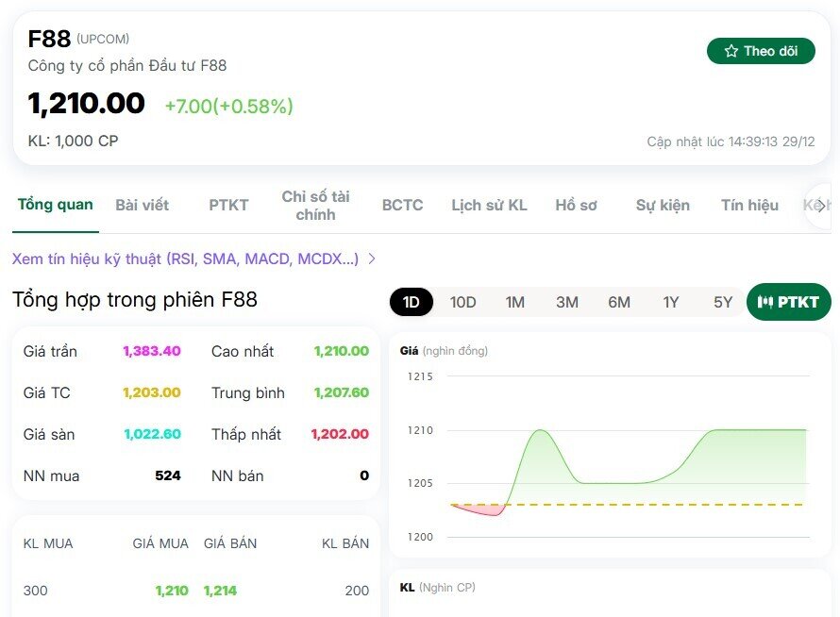
Task: Switch to the BCTC tab
Action: (x=402, y=205)
